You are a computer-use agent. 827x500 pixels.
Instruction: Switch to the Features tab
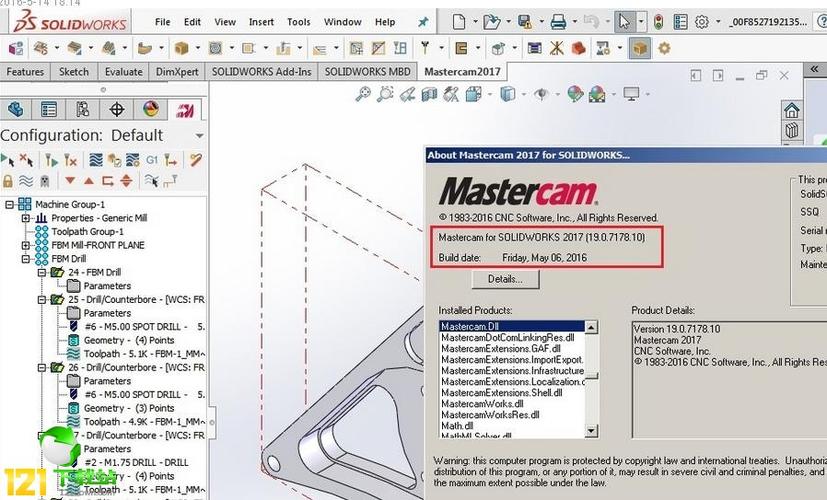coord(25,72)
